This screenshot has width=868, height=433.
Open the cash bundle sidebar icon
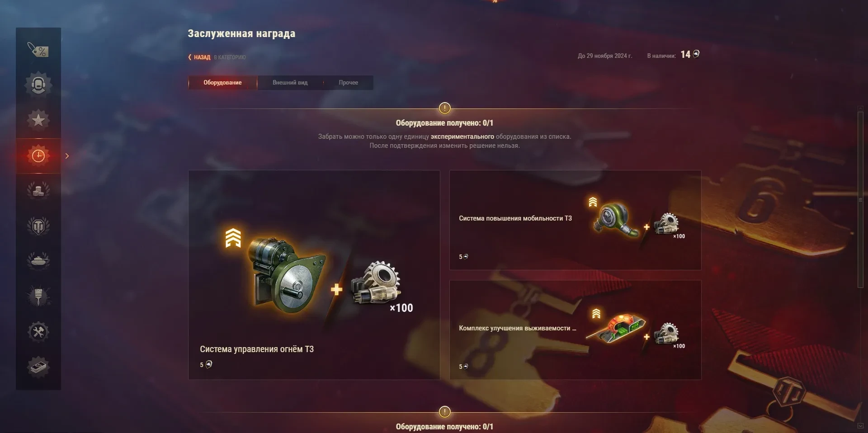pyautogui.click(x=38, y=367)
